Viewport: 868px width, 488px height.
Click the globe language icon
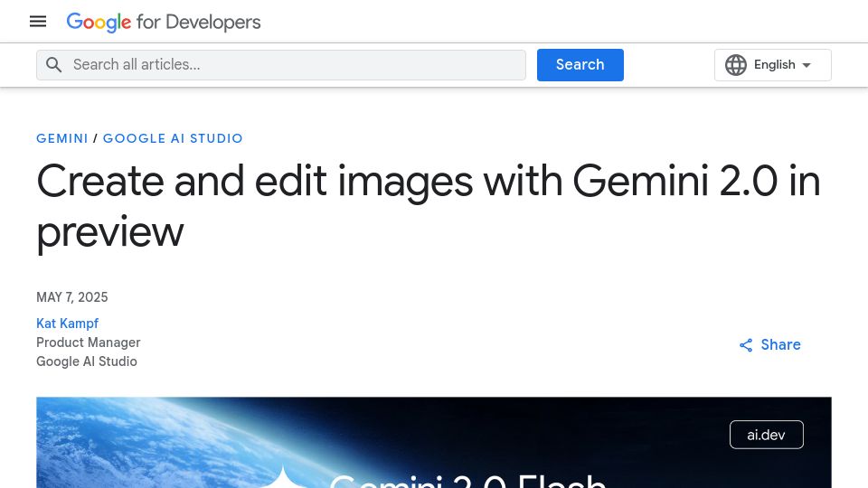click(736, 65)
